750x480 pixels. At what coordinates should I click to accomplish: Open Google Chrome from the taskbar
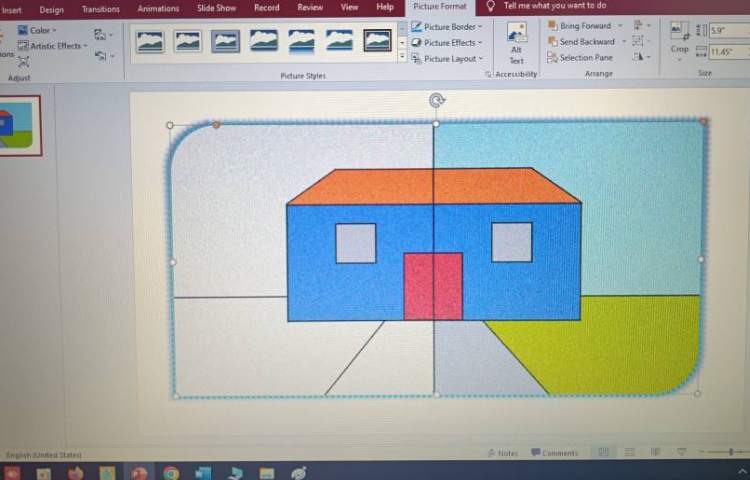point(171,473)
